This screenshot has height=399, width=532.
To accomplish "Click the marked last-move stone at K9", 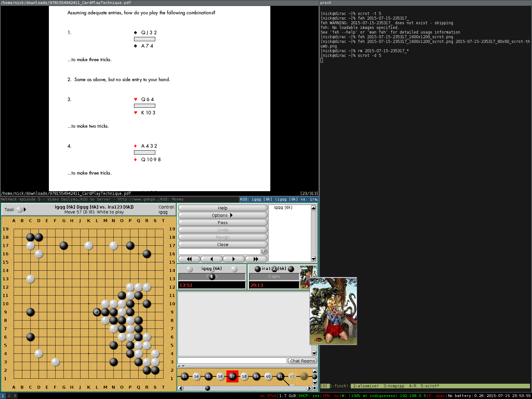I will 97,312.
